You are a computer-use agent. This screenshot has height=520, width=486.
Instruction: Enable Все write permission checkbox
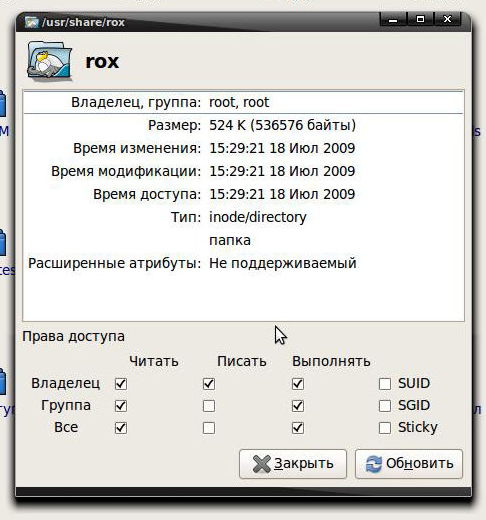[x=209, y=428]
